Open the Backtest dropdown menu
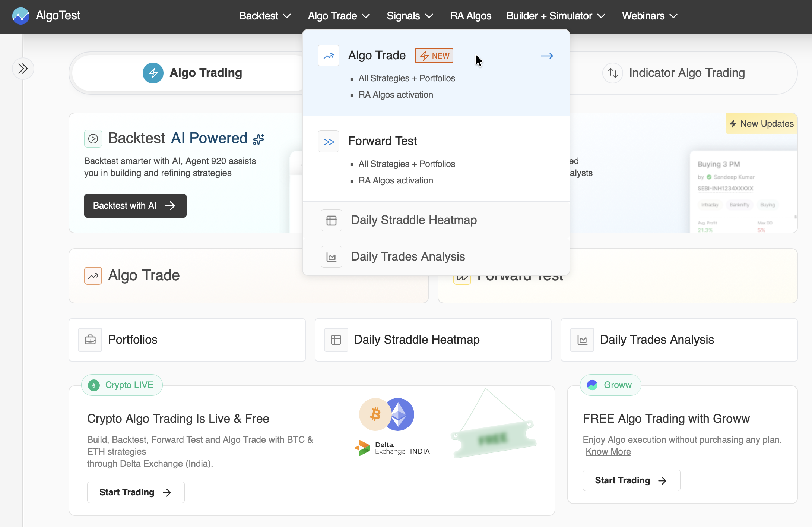Screen dimensions: 812x527 [265, 16]
